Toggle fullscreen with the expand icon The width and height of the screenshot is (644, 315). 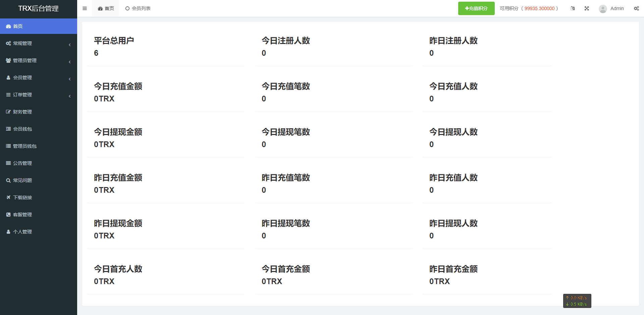click(x=587, y=8)
